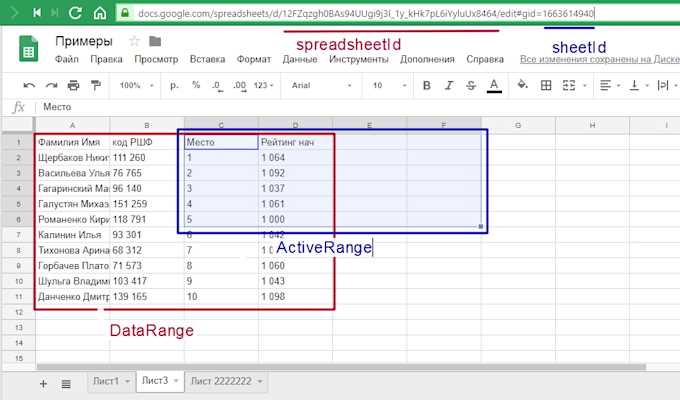Open the Правка menu
This screenshot has width=680, height=400.
(x=106, y=59)
